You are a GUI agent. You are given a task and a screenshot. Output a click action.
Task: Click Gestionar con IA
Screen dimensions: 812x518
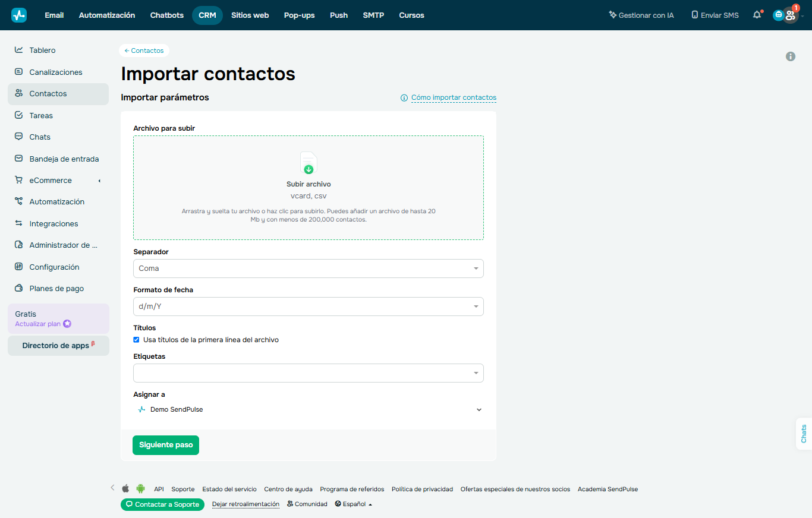(641, 15)
